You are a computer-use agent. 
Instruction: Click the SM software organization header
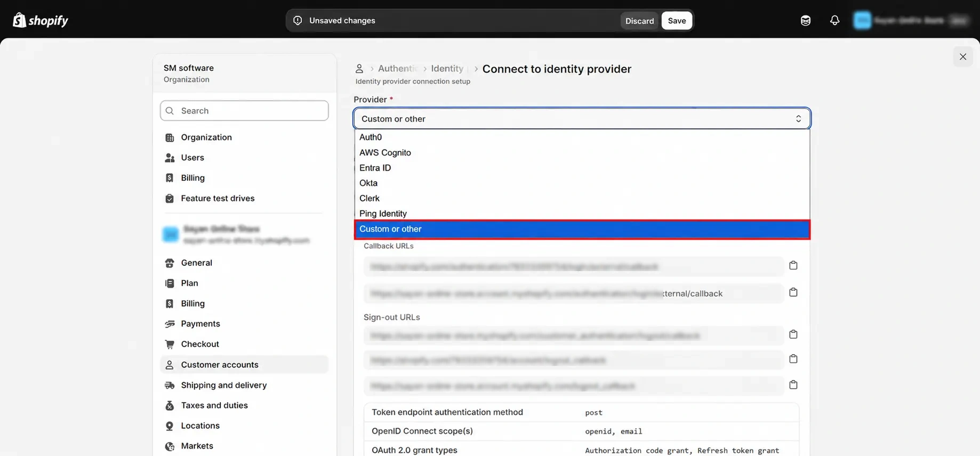(x=244, y=74)
